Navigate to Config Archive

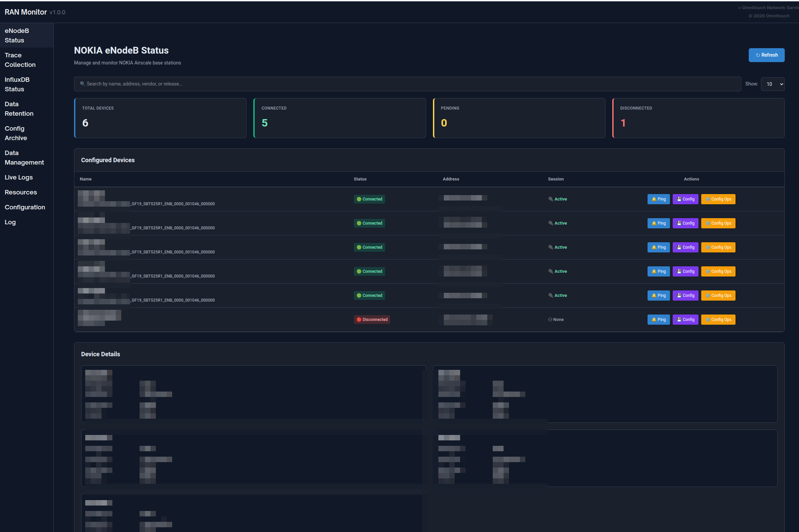(x=16, y=133)
